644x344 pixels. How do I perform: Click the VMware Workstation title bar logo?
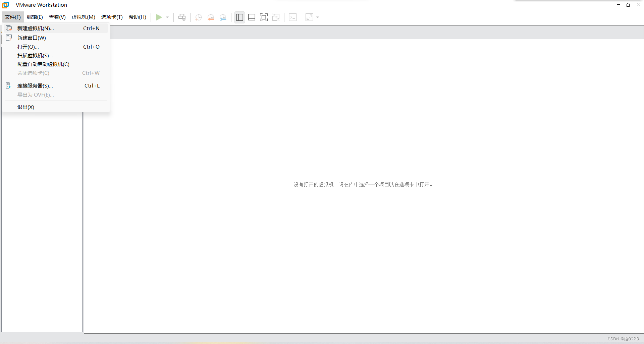5,5
